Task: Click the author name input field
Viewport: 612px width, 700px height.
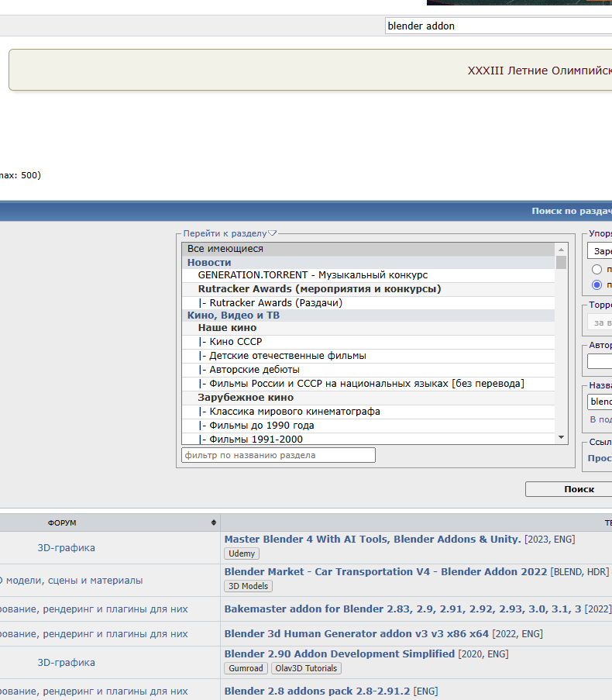Action: [x=600, y=361]
